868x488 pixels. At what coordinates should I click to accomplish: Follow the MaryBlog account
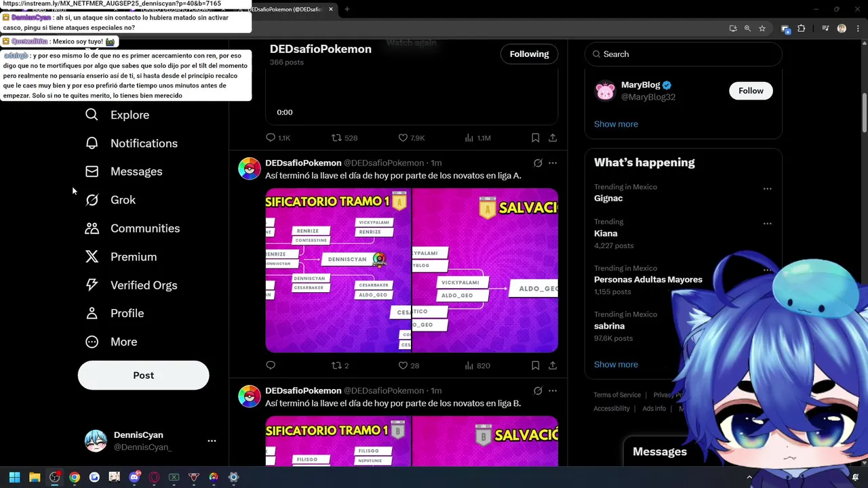[x=751, y=91]
